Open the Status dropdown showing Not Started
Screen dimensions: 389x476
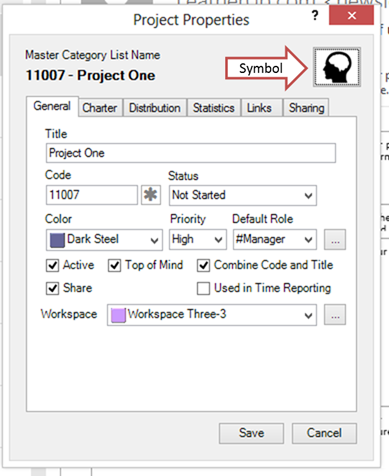coord(243,195)
